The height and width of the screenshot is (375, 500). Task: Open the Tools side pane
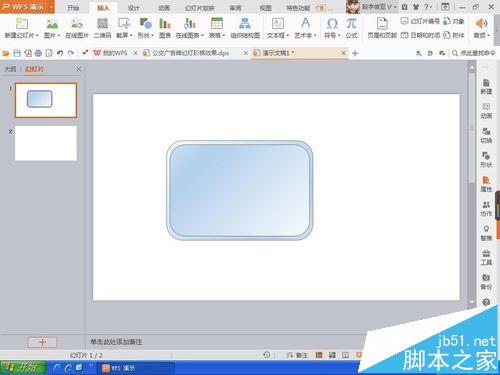(x=486, y=258)
